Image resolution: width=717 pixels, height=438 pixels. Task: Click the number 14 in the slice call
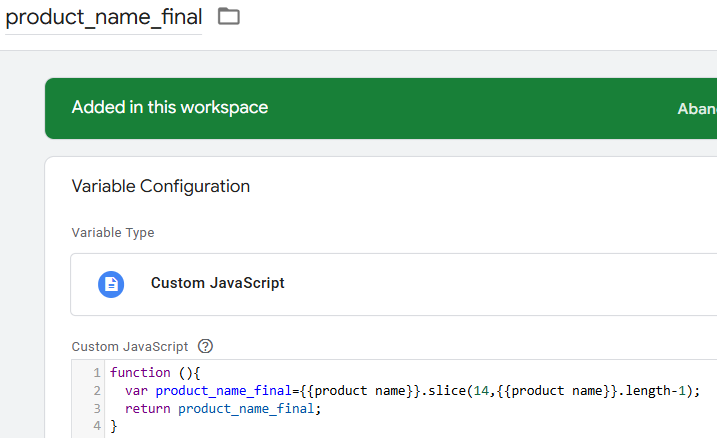click(x=481, y=390)
